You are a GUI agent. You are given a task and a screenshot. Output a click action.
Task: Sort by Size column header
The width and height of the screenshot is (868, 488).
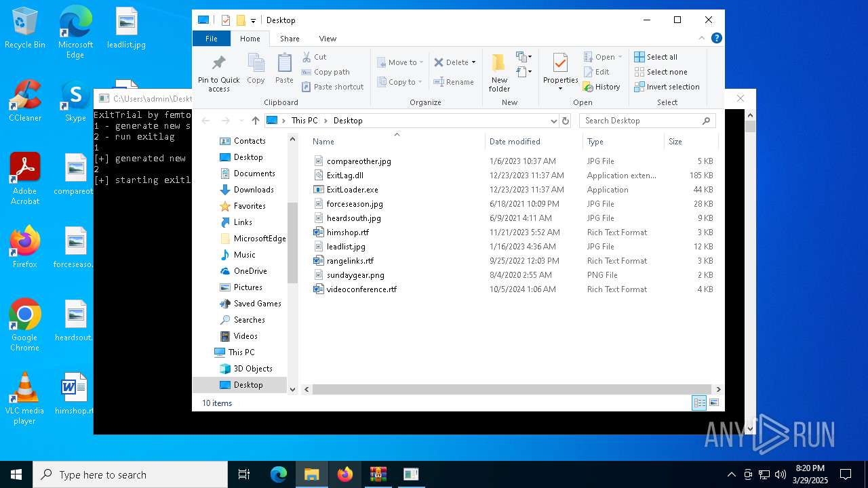(x=691, y=142)
